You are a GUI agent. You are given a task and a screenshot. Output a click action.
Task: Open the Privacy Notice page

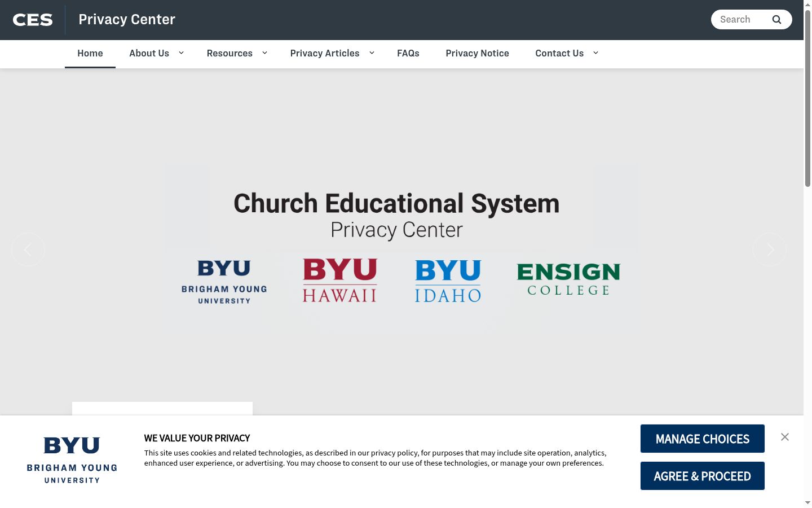(477, 54)
